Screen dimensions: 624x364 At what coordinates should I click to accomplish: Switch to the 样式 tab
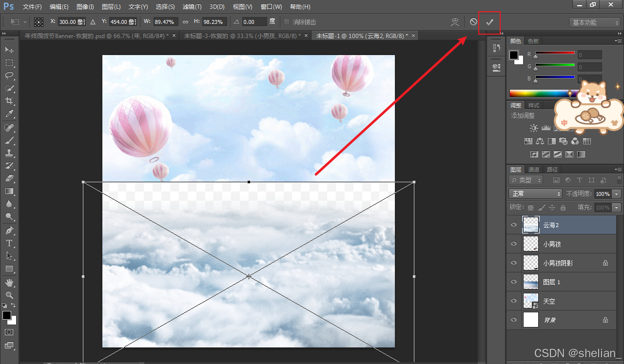pyautogui.click(x=534, y=105)
